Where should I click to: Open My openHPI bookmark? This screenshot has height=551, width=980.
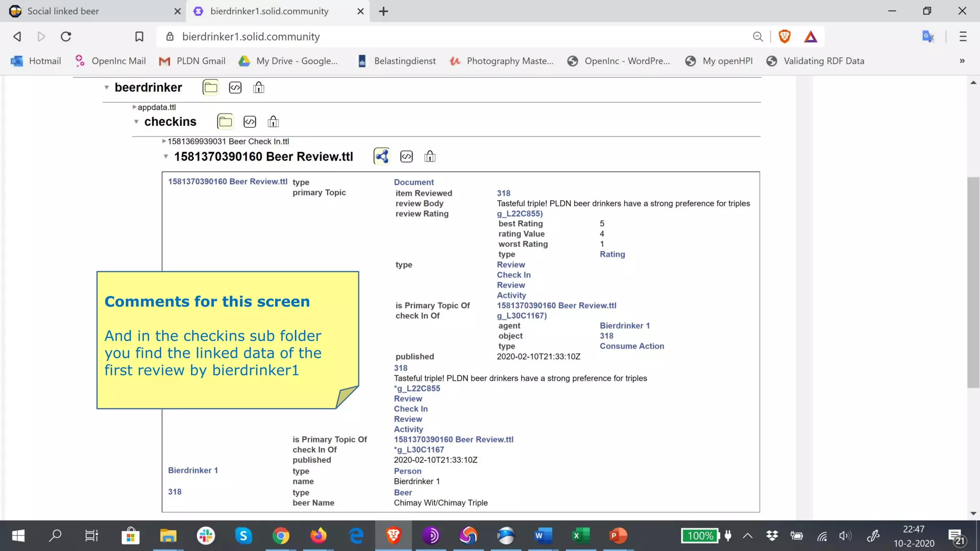[x=719, y=61]
